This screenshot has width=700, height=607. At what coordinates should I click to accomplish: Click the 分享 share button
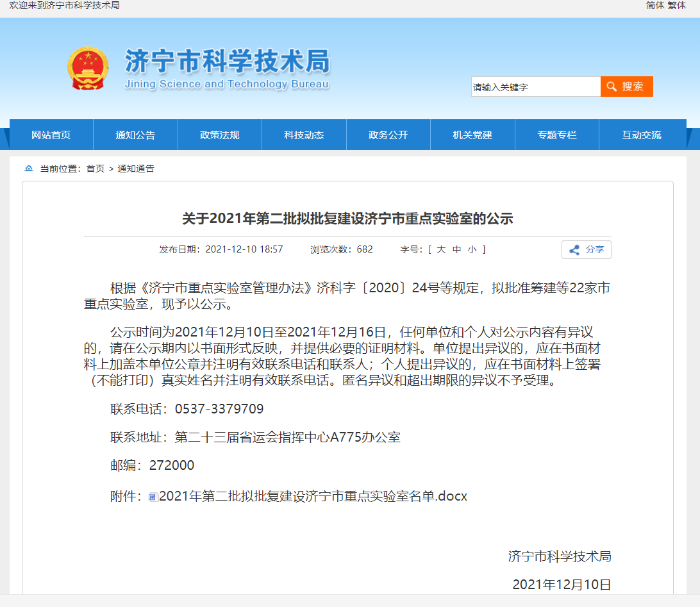(x=586, y=249)
